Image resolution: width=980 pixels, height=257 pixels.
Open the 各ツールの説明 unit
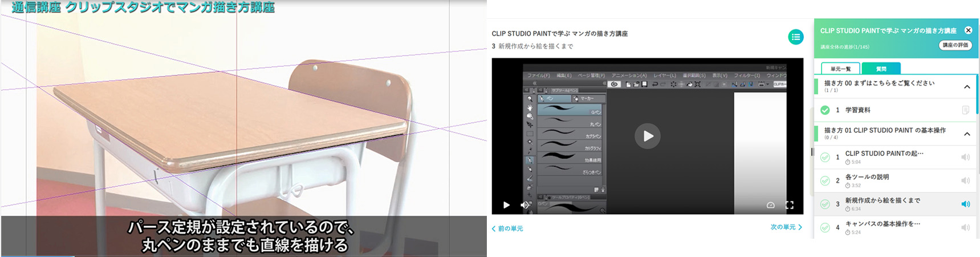click(896, 180)
